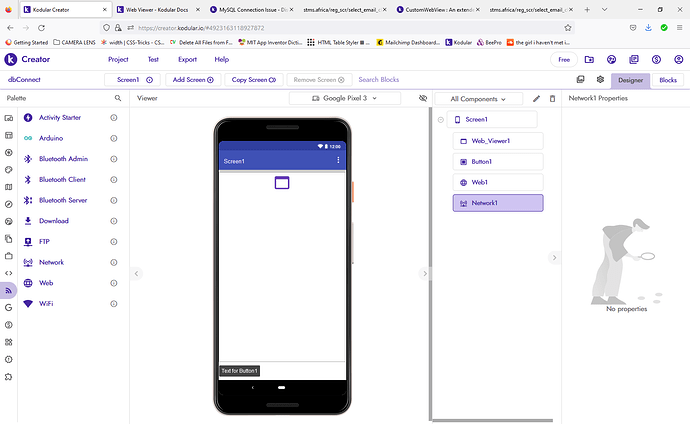This screenshot has width=690, height=424.
Task: Select Web_Viewer1 in the component tree
Action: pos(497,141)
